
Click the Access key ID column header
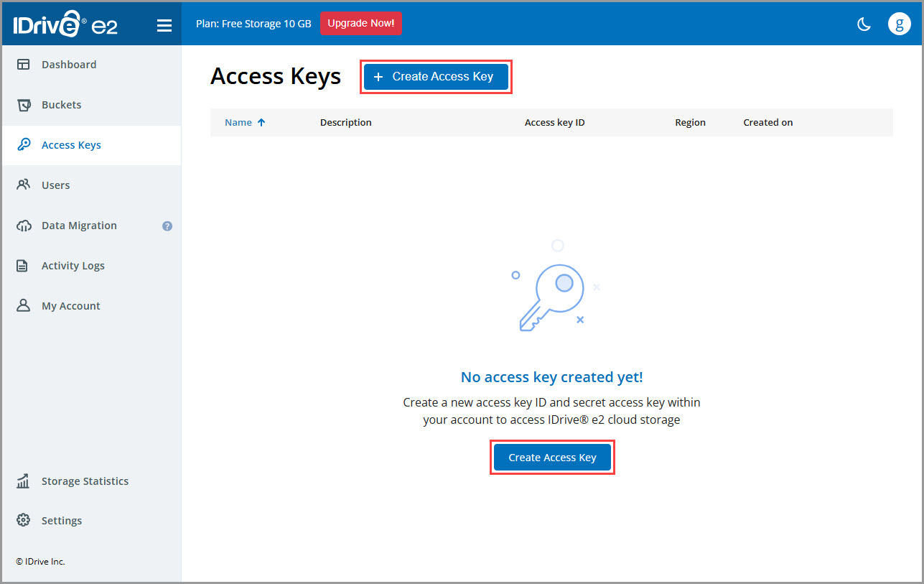coord(555,123)
